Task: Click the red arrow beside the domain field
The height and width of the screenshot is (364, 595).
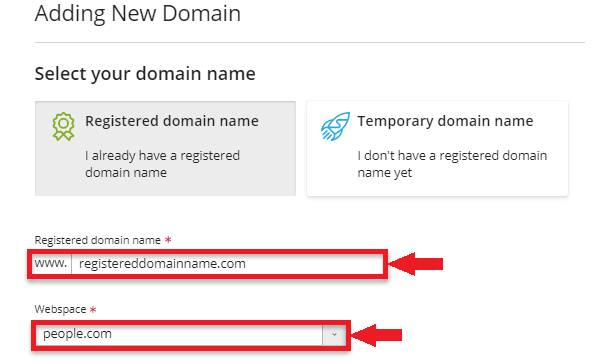Action: coord(416,264)
